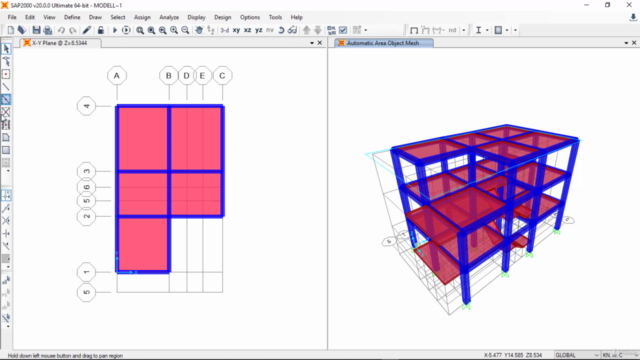Select Draw Poly Area tool
Screen dimensions: 640x360
pyautogui.click(x=6, y=138)
